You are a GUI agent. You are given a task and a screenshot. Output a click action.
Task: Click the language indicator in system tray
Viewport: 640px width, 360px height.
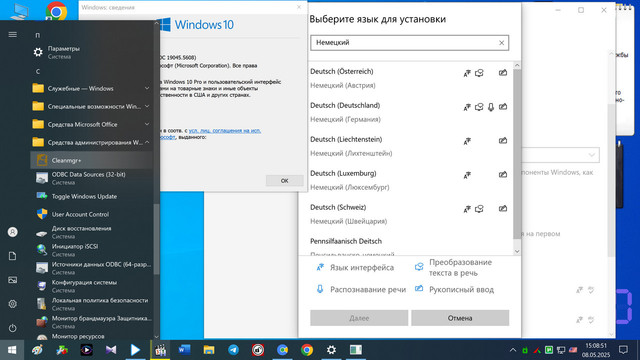(x=573, y=350)
